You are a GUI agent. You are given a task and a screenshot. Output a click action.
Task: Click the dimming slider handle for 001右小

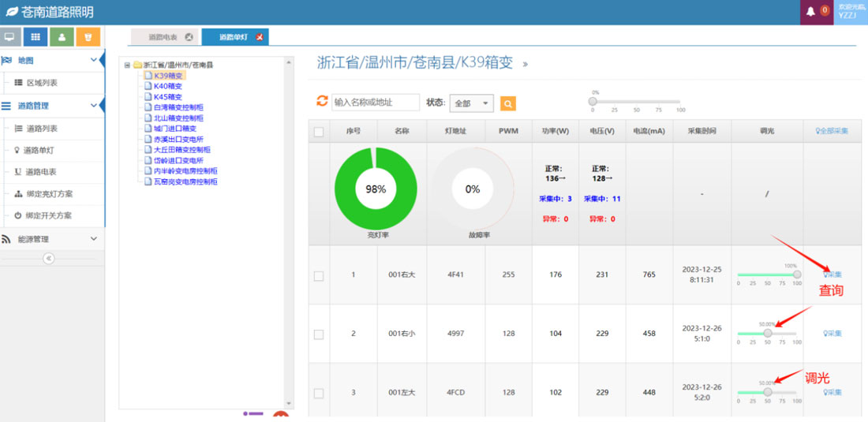coord(768,333)
